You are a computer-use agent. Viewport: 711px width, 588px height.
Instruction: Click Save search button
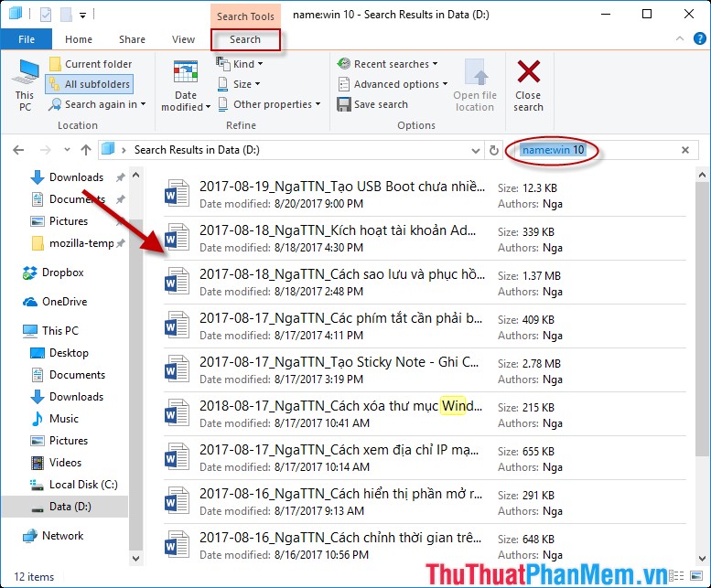point(372,104)
